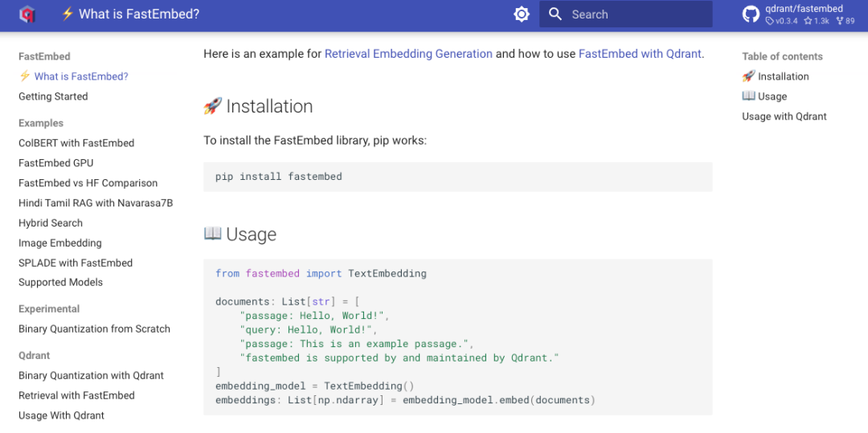Open Usage With Qdrant sidebar page
Screen dimensions: 868x433
point(61,415)
